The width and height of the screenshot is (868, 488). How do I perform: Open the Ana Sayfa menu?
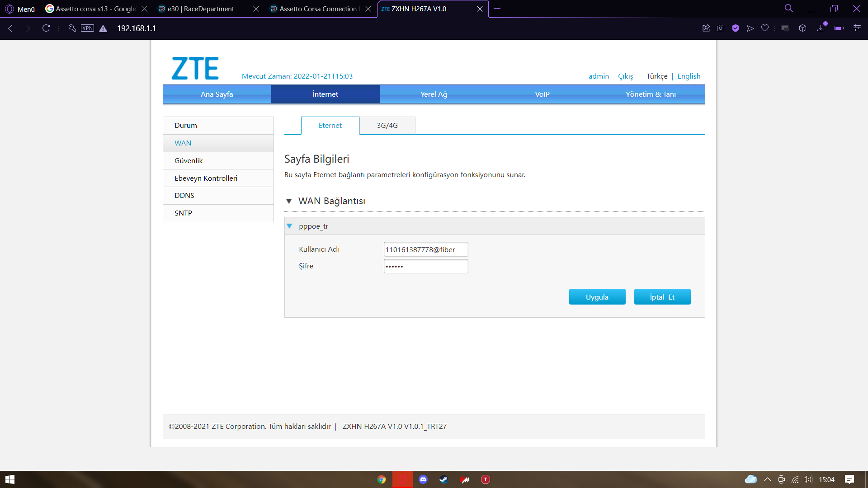click(217, 94)
